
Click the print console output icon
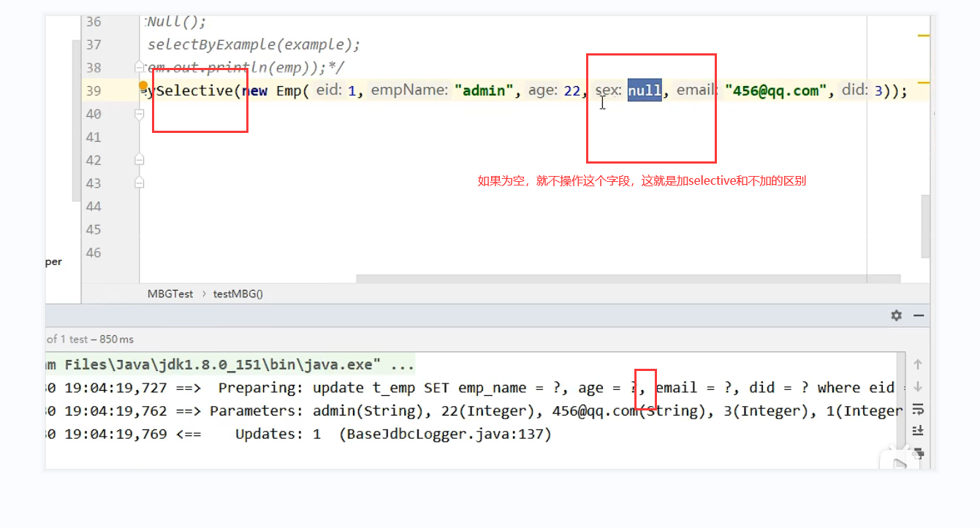coord(918,453)
